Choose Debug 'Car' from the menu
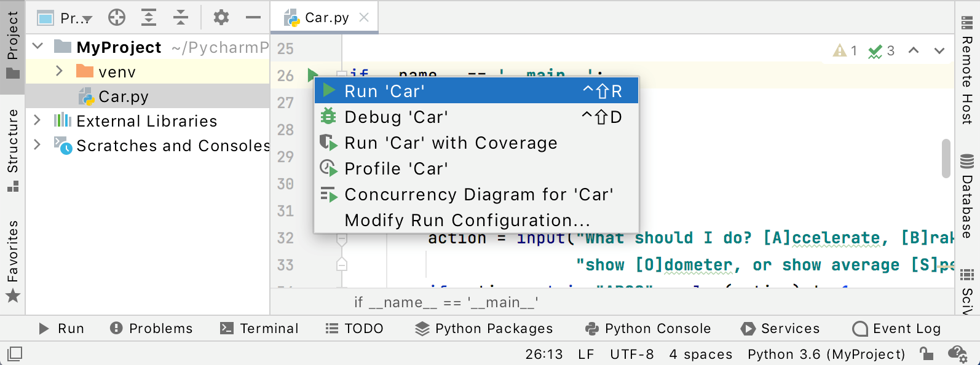The height and width of the screenshot is (365, 980). click(476, 117)
